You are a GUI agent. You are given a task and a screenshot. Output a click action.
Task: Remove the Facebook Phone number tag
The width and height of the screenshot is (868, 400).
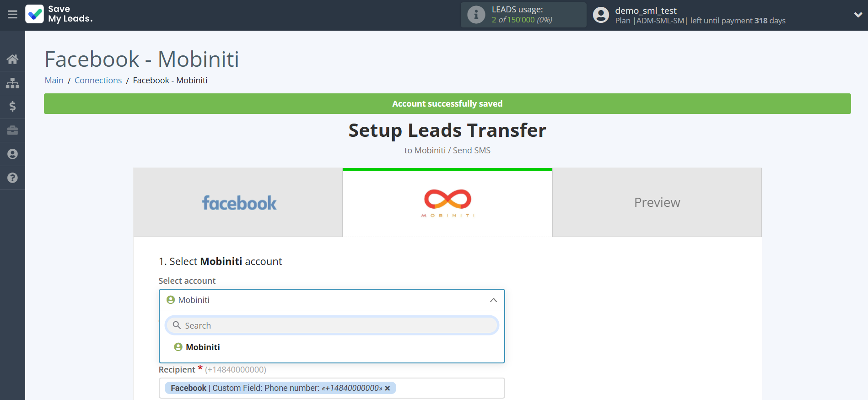(387, 388)
